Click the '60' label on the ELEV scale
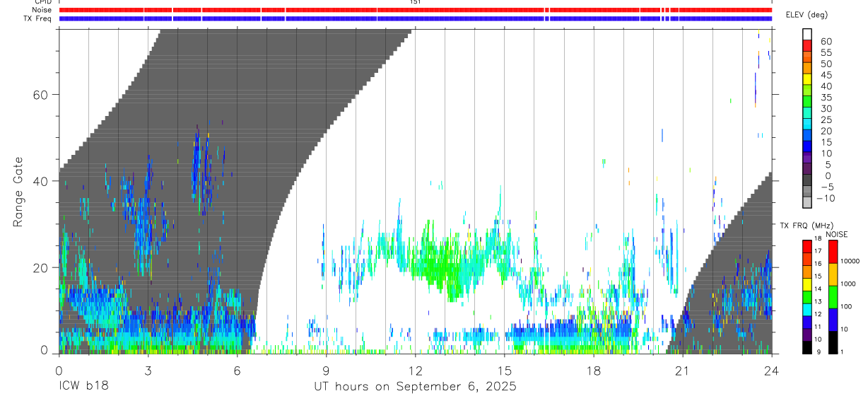Image resolution: width=868 pixels, height=401 pixels. (826, 42)
